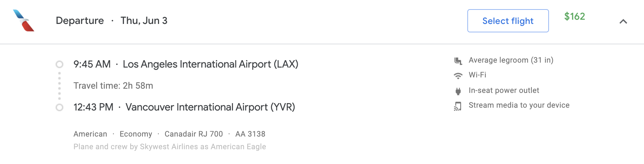Click Los Angeles International Airport (LAX) text
Viewport: 644px width, 164px height.
[210, 64]
